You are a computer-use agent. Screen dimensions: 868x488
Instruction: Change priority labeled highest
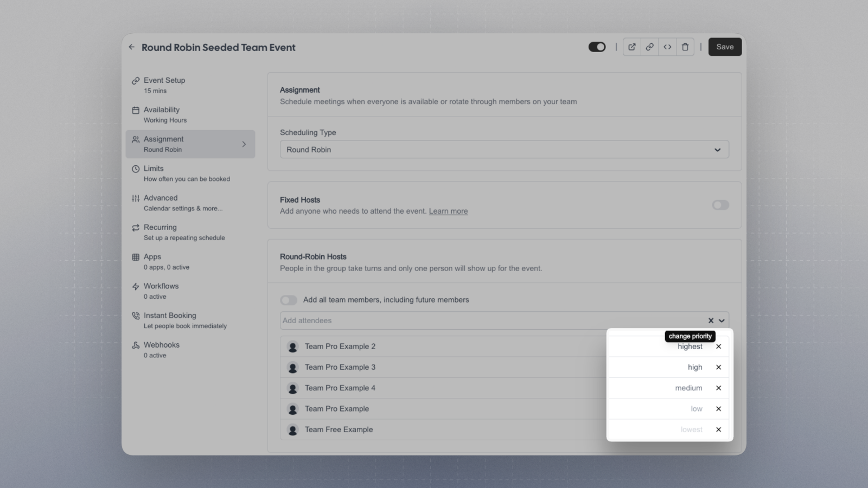(690, 346)
